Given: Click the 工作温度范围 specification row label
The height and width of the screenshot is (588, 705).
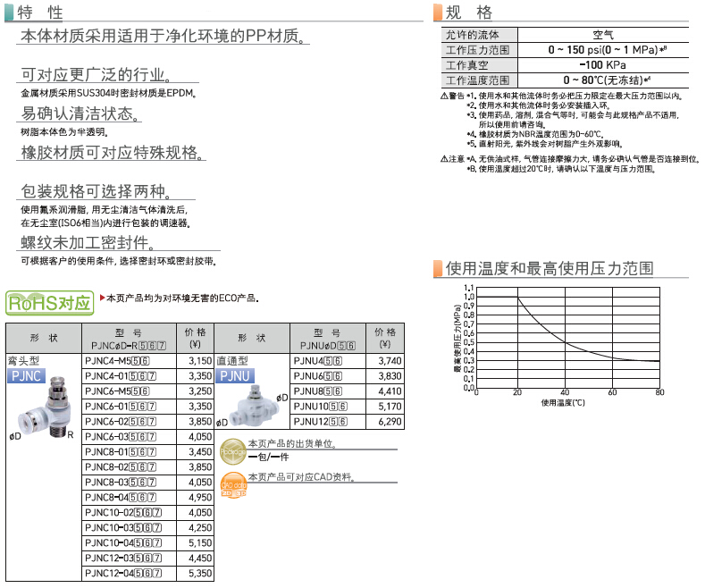Looking at the screenshot, I should tap(477, 80).
